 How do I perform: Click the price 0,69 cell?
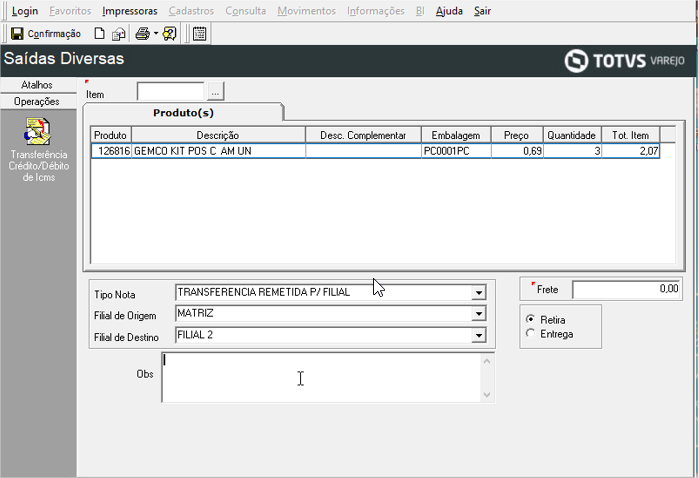[517, 151]
